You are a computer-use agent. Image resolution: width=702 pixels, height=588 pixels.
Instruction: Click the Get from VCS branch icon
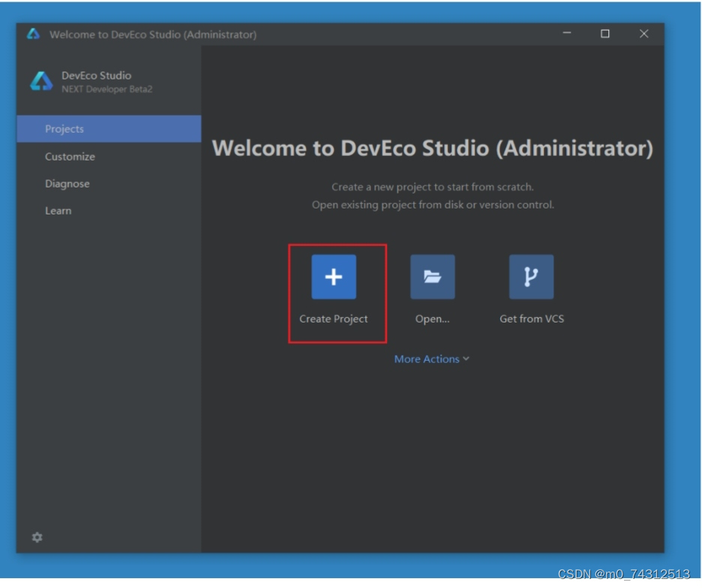[x=531, y=277]
